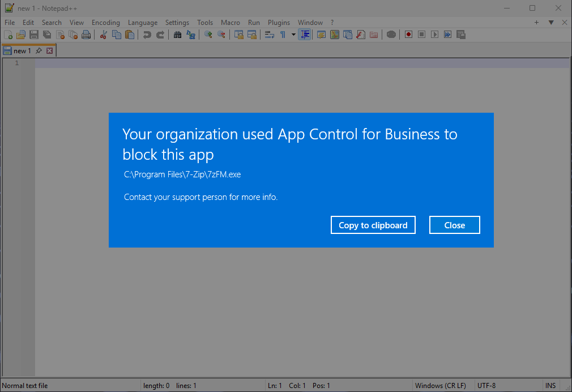This screenshot has height=392, width=572.
Task: Toggle pin on the new 1 tab
Action: tap(39, 51)
